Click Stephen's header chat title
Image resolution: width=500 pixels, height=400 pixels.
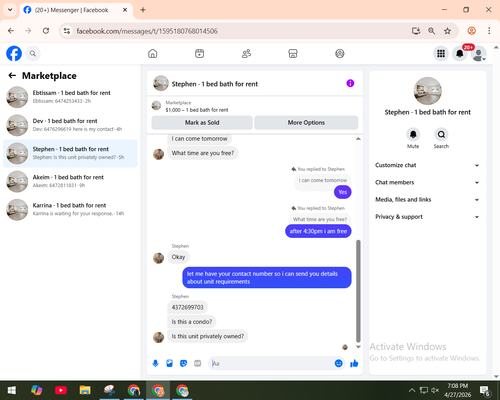215,84
